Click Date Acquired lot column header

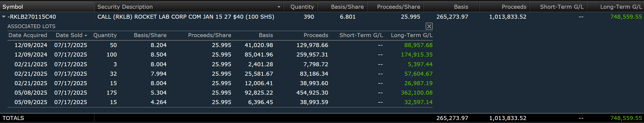coord(28,35)
